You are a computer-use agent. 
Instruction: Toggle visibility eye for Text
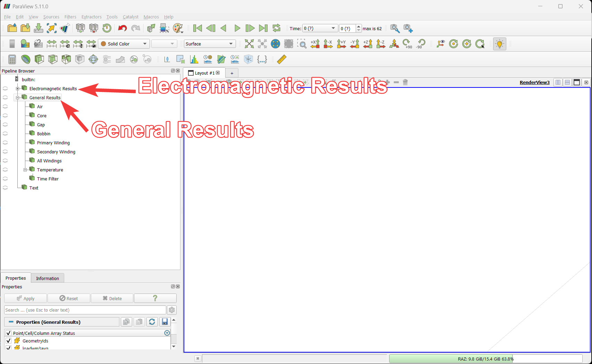point(5,188)
